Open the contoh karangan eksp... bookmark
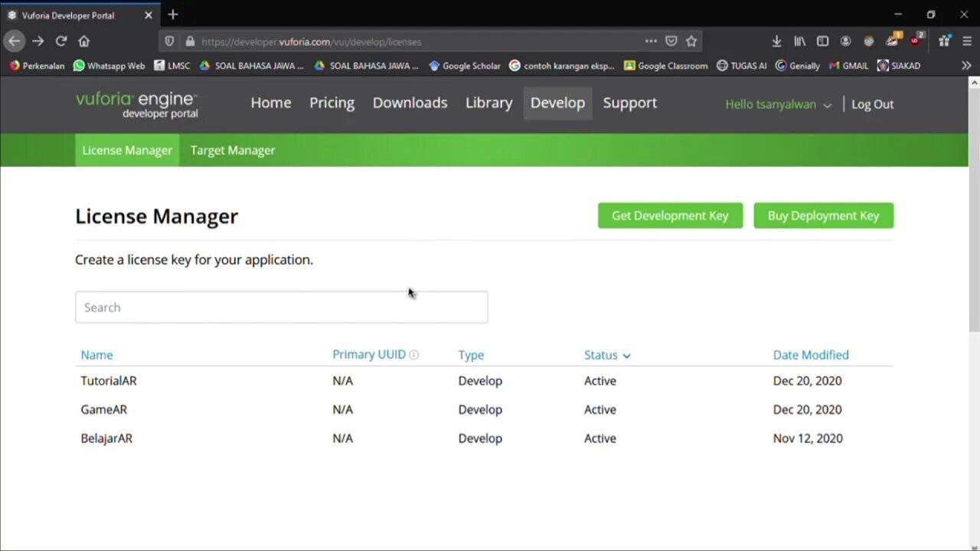The width and height of the screenshot is (980, 551). (561, 66)
